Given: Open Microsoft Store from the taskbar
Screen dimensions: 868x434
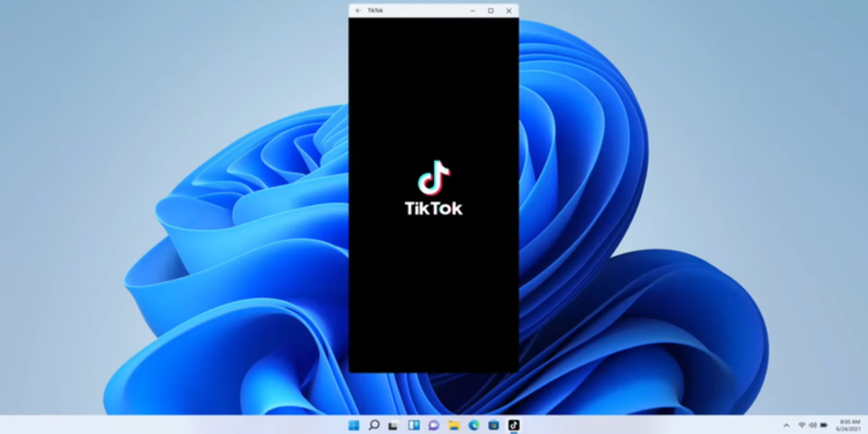Looking at the screenshot, I should pyautogui.click(x=494, y=425).
